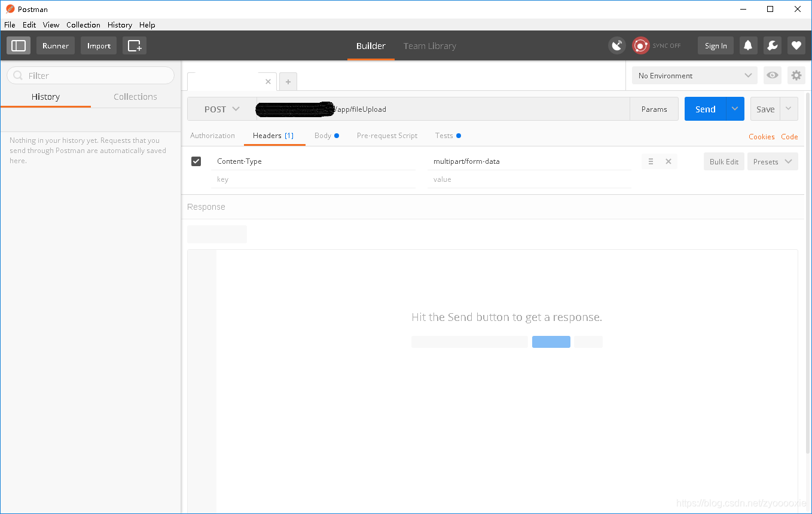Image resolution: width=812 pixels, height=514 pixels.
Task: Open the Cookies link
Action: 762,136
